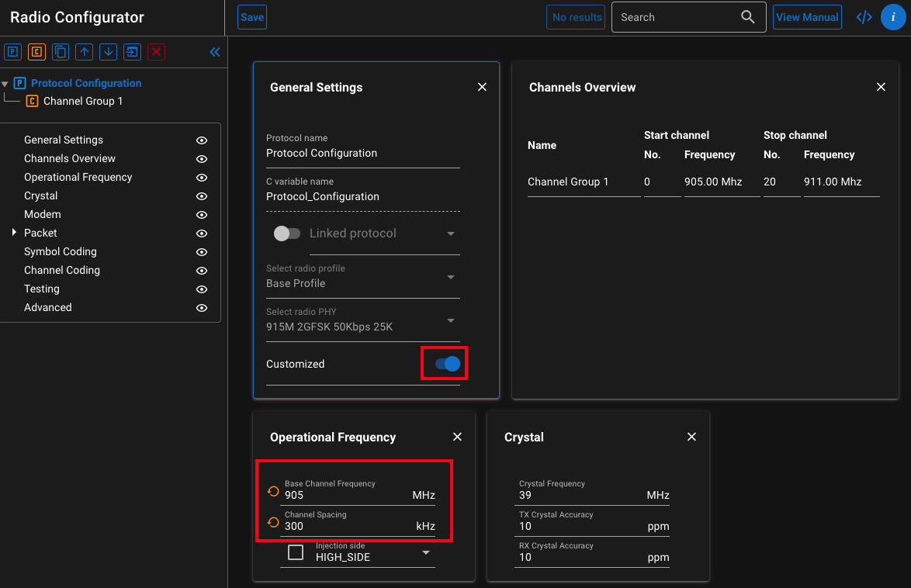Collapse sidebar with double chevron icon
Image resolution: width=911 pixels, height=588 pixels.
tap(215, 52)
